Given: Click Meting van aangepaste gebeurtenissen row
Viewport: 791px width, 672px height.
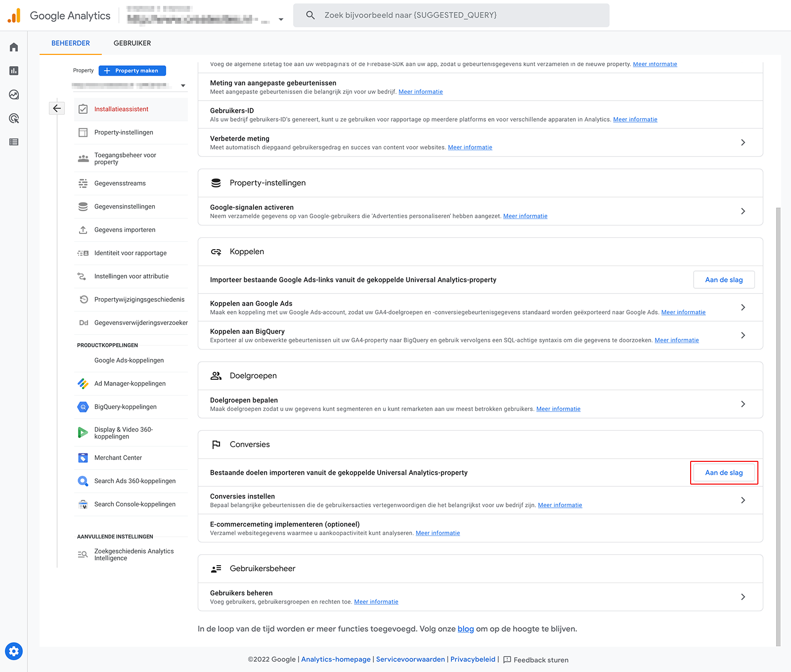Looking at the screenshot, I should coord(480,87).
